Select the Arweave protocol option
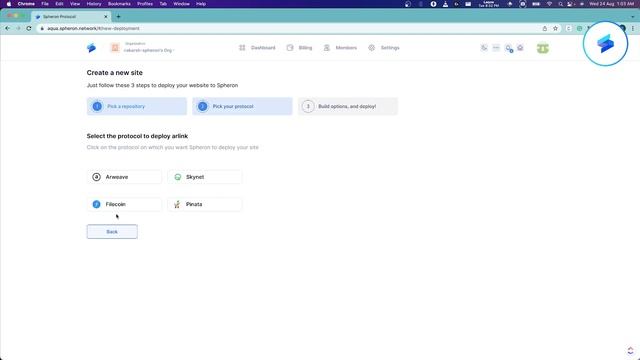 124,177
